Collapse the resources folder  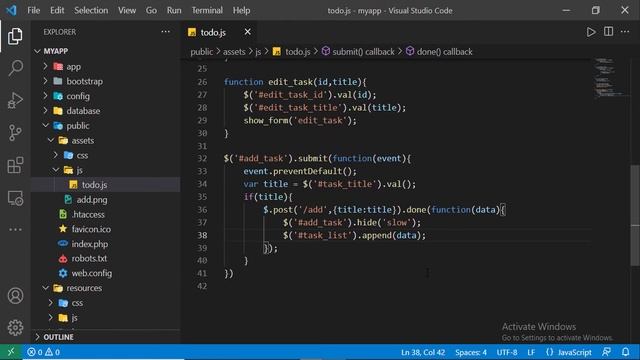point(46,288)
